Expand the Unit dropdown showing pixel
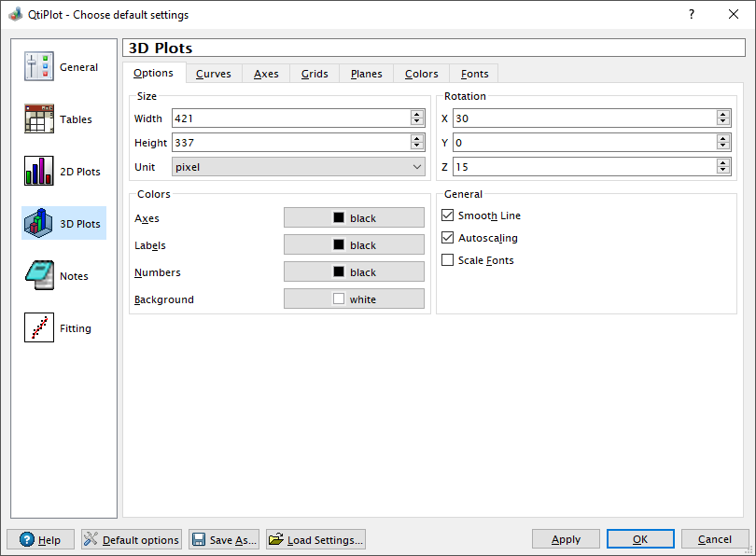The width and height of the screenshot is (756, 556). pyautogui.click(x=299, y=167)
